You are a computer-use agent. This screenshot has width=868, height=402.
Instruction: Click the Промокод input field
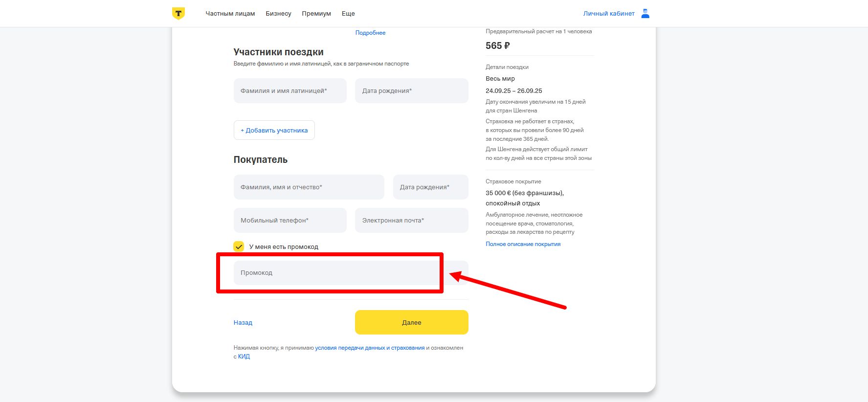pos(336,272)
